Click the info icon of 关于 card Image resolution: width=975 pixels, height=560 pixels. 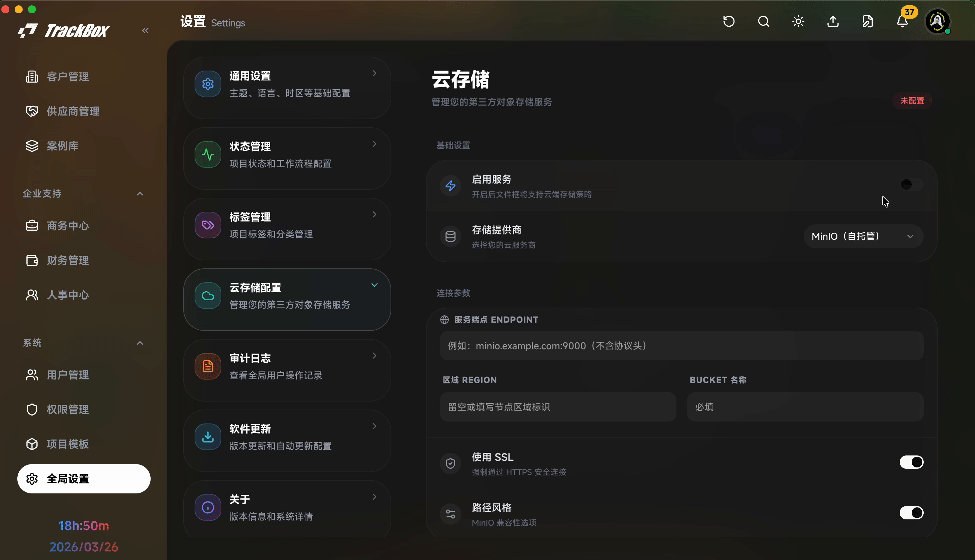(208, 507)
